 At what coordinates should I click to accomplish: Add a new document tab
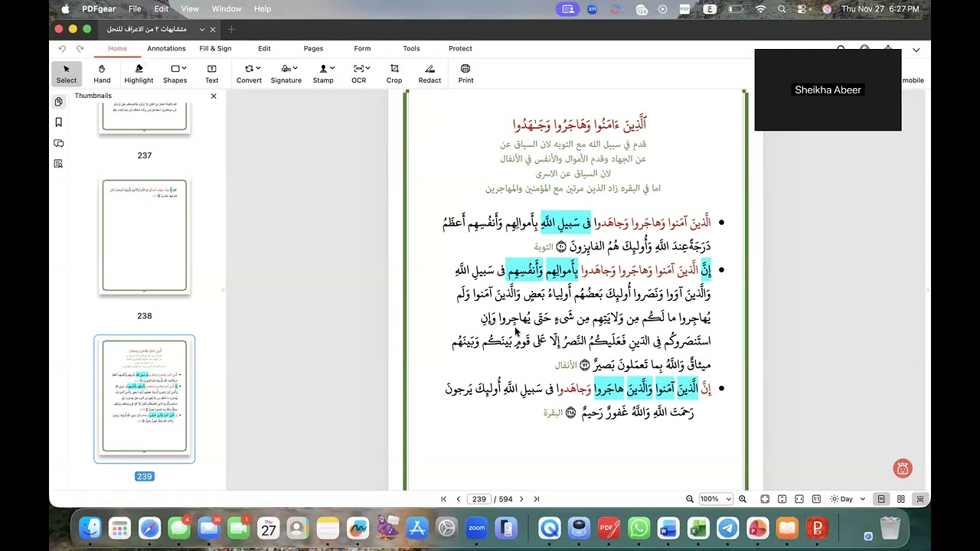pyautogui.click(x=231, y=29)
